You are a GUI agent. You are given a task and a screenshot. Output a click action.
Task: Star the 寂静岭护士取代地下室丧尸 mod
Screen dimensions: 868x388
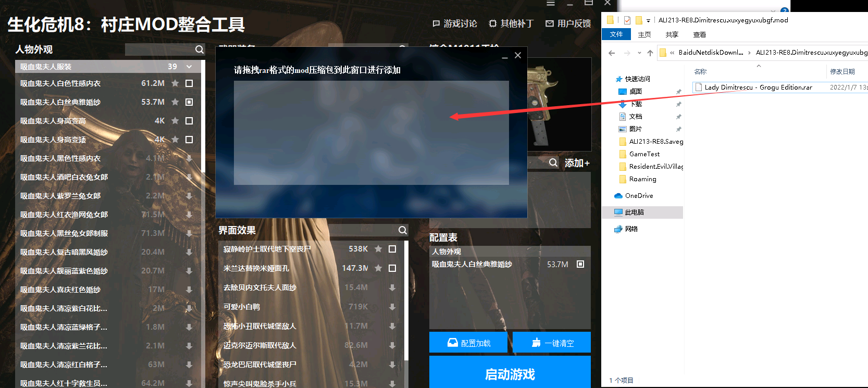point(378,249)
